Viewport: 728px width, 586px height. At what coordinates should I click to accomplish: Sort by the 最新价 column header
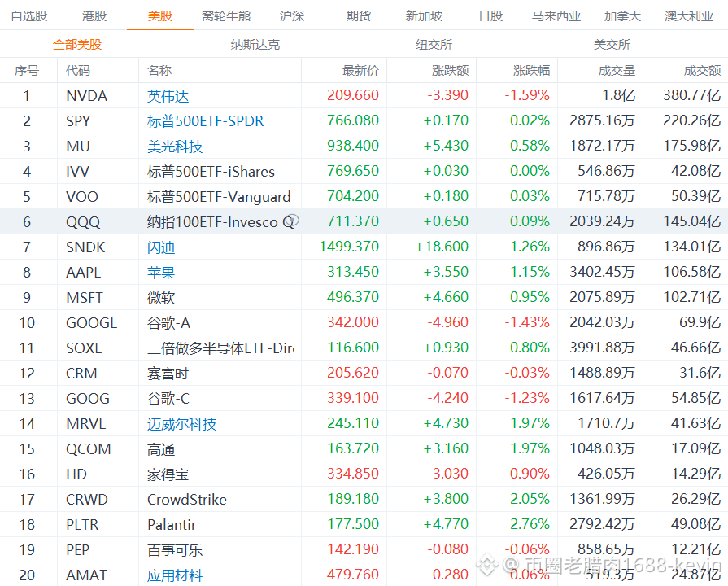pyautogui.click(x=360, y=71)
